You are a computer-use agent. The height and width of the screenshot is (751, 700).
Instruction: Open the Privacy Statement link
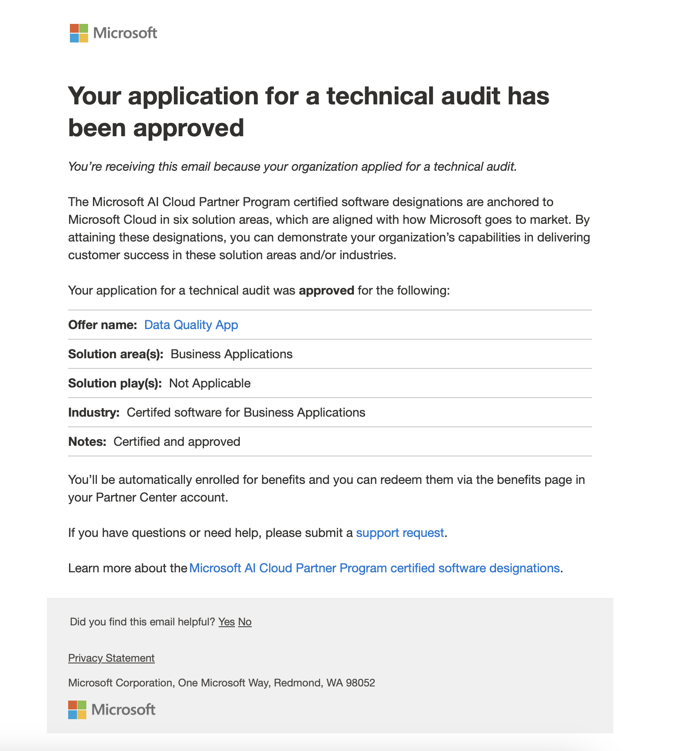point(112,658)
